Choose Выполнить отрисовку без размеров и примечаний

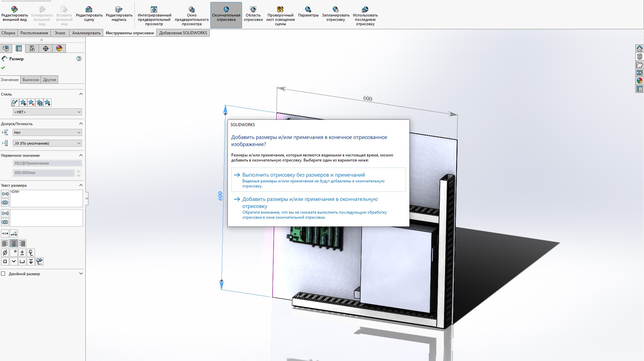[318, 180]
